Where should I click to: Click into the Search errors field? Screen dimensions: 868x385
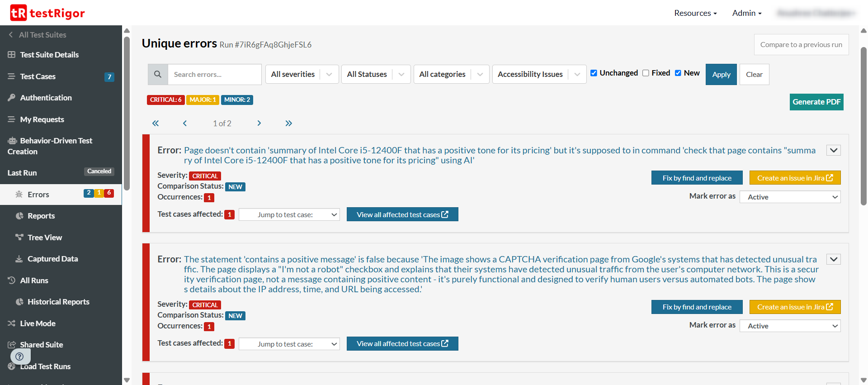[214, 74]
